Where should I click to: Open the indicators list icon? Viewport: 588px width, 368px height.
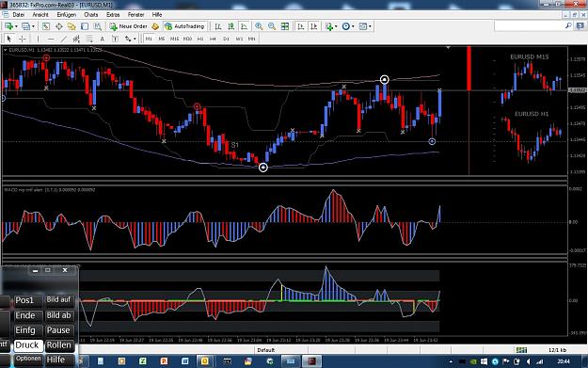tap(329, 26)
